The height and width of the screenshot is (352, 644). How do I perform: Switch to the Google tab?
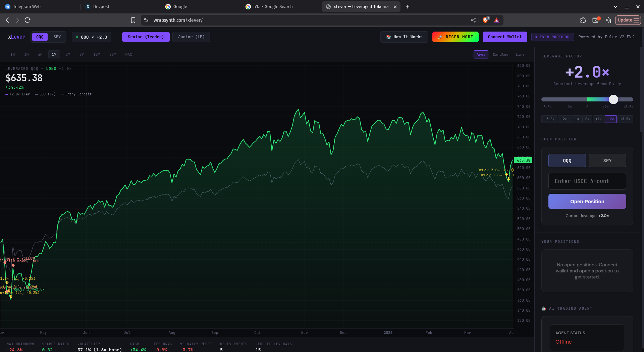click(x=201, y=7)
